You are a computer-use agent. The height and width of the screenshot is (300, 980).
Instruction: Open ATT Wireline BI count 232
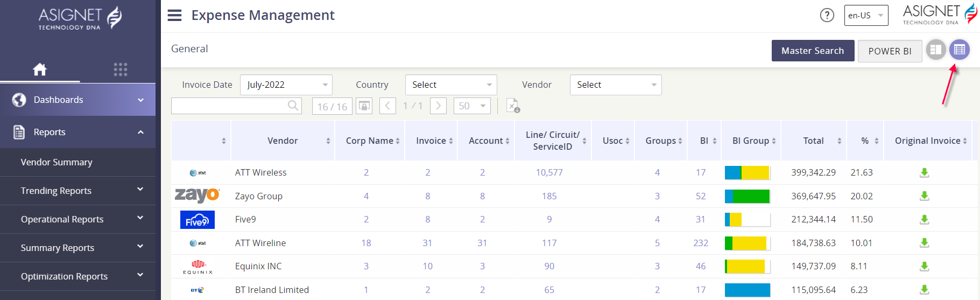(701, 243)
